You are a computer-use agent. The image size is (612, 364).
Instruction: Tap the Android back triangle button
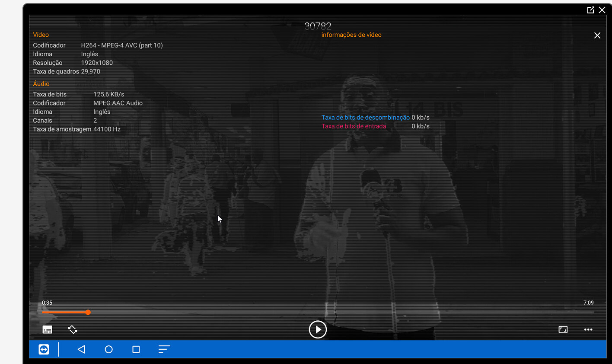81,349
